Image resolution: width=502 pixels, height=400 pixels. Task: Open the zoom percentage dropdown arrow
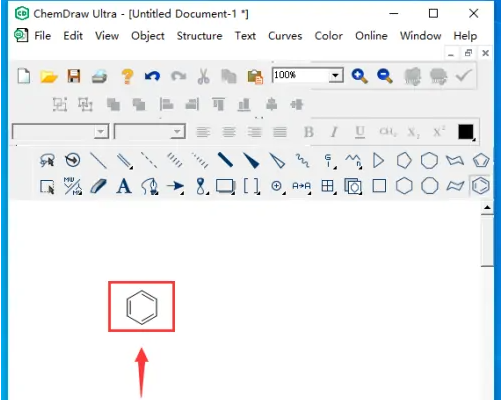pyautogui.click(x=336, y=76)
